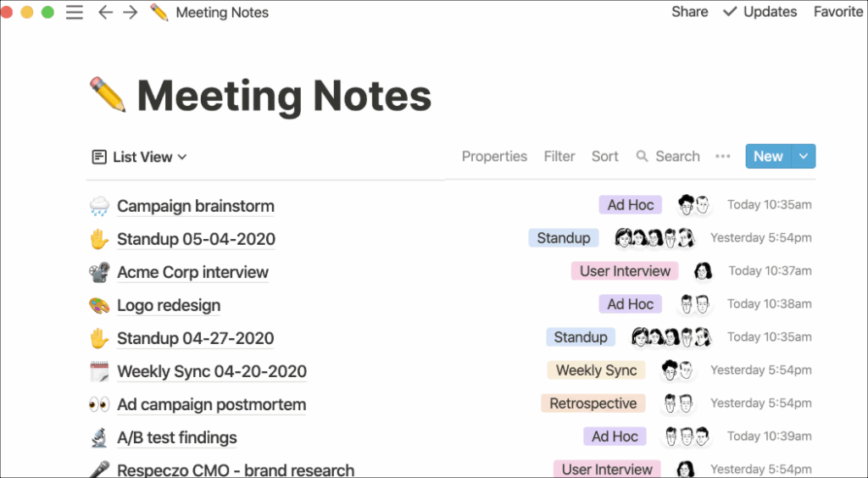Click the microscope icon beside A/B test findings
This screenshot has width=868, height=478.
(99, 438)
